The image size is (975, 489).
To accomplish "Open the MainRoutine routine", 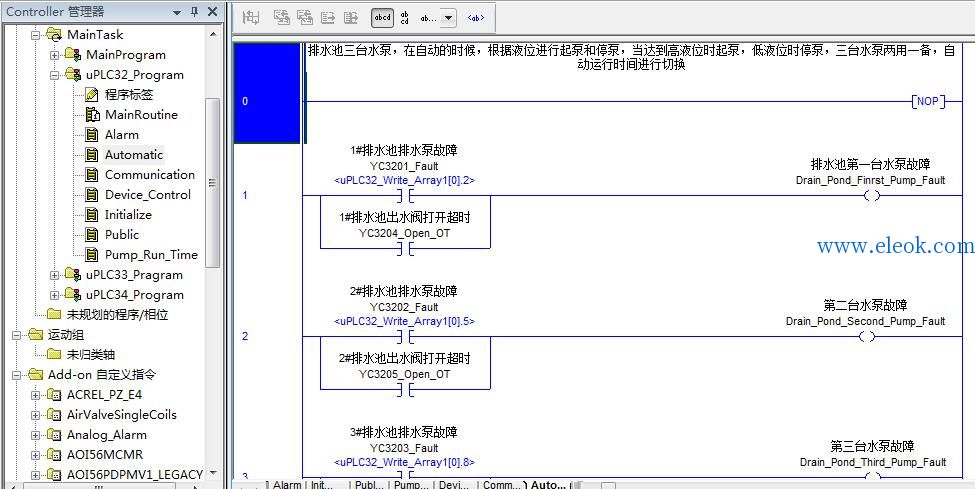I will [141, 114].
